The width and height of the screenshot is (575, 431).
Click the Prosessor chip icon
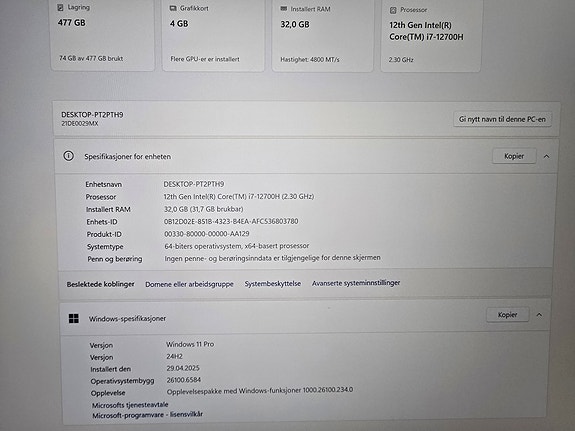[393, 10]
